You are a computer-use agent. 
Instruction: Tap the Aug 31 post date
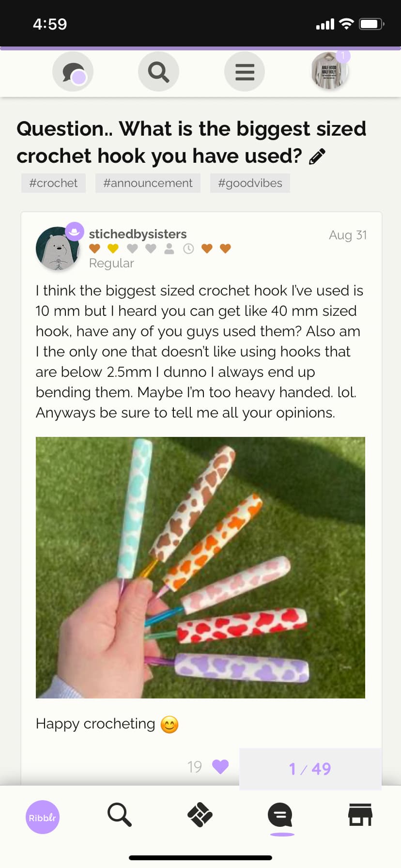(x=348, y=235)
